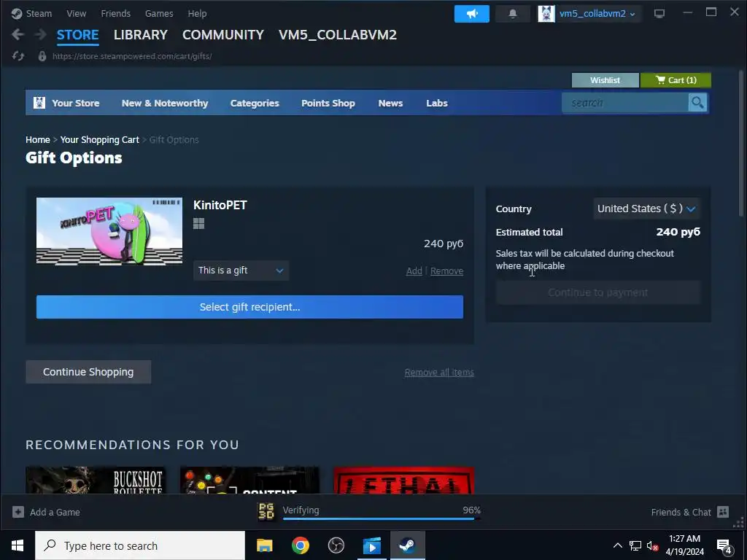Open the announcements megaphone button
The width and height of the screenshot is (747, 560).
(472, 14)
